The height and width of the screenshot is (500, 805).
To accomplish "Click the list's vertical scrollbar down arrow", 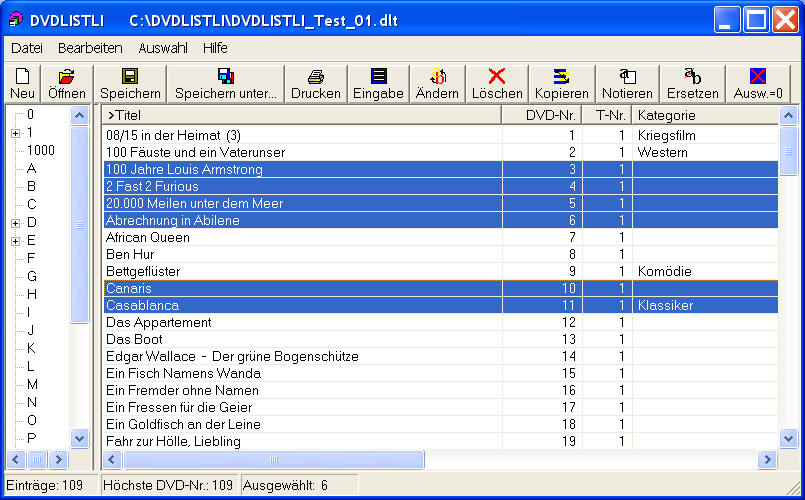I will pos(788,438).
